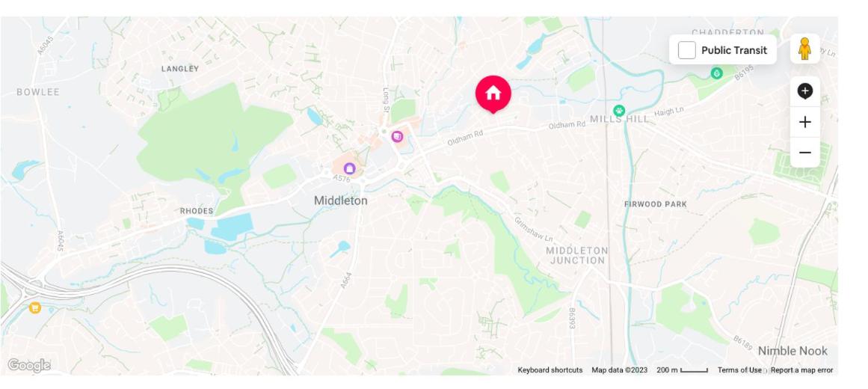Zoom in with the plus button
Viewport: 868px width, 389px height.
[x=805, y=122]
